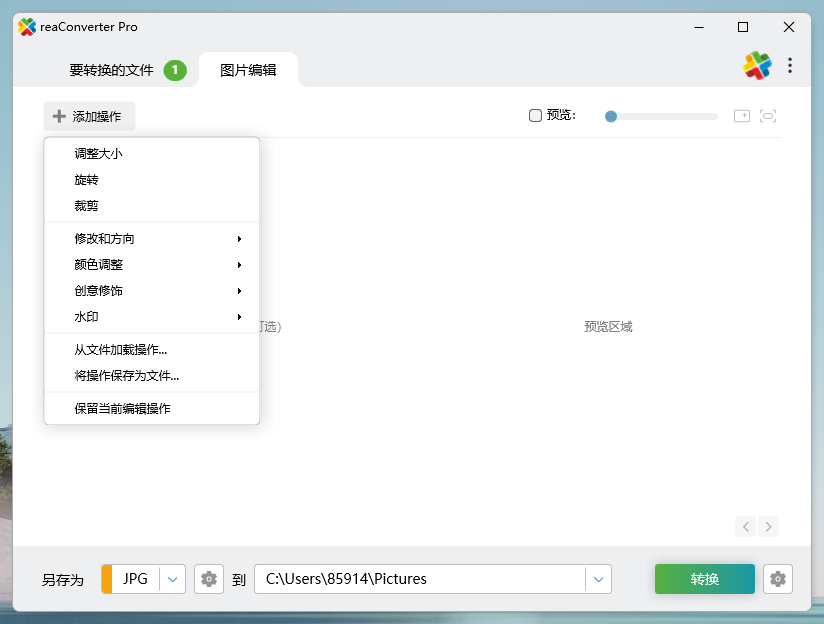This screenshot has width=824, height=624.
Task: Select 从文件加载操作... menu item
Action: pyautogui.click(x=151, y=350)
